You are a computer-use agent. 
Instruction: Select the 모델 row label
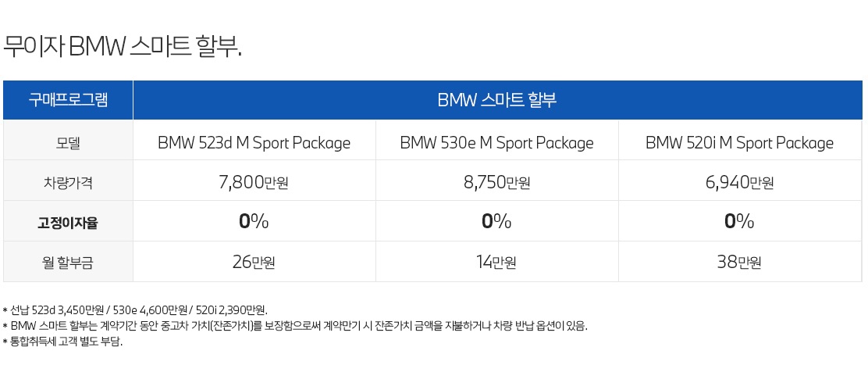(68, 143)
